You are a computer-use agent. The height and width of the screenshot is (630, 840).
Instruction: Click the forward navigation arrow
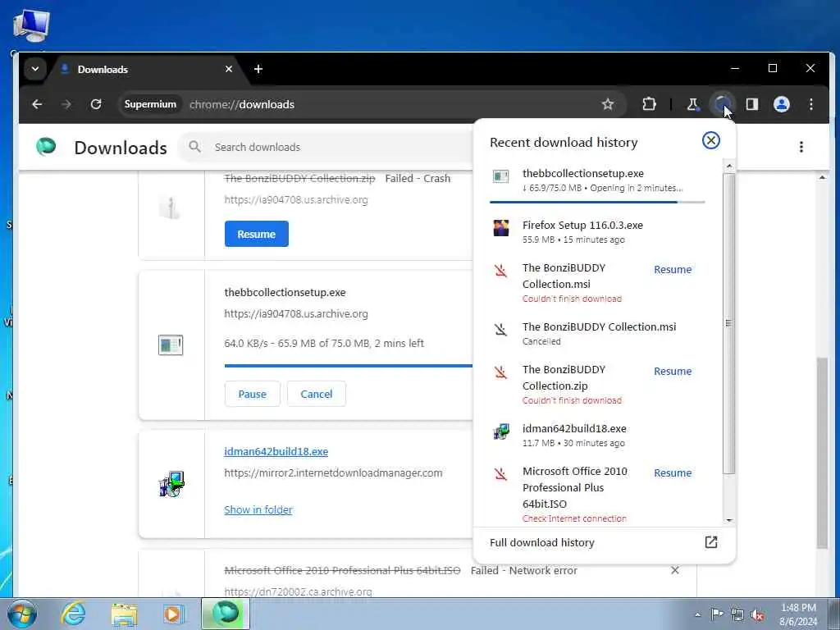point(66,104)
